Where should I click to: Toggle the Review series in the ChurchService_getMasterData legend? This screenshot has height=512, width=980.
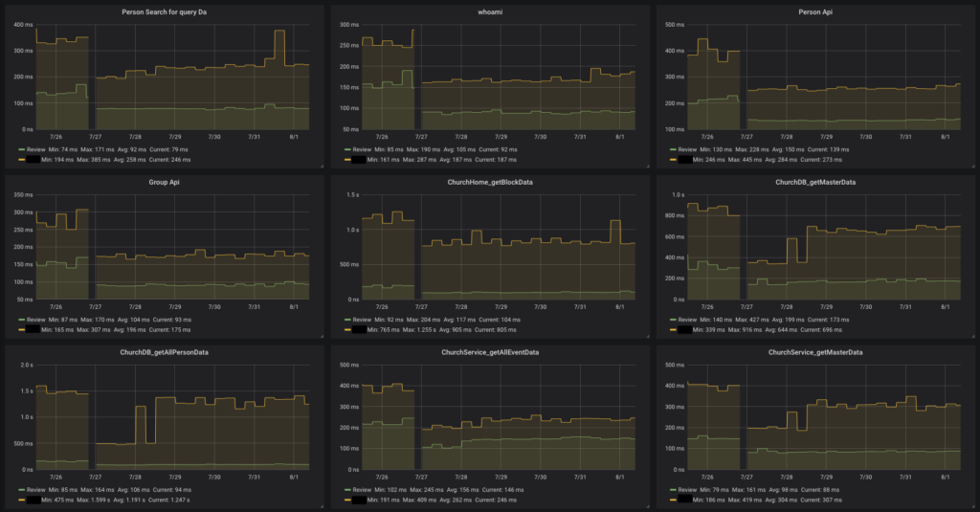pos(687,489)
